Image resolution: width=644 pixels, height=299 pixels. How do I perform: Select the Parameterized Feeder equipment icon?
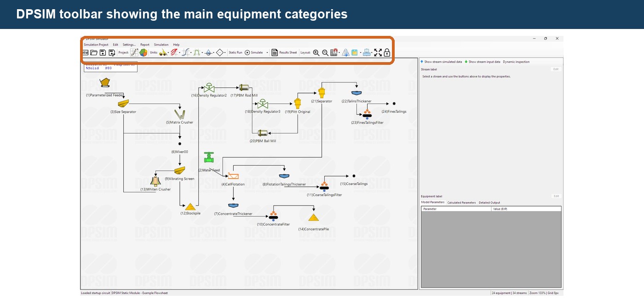[x=105, y=84]
